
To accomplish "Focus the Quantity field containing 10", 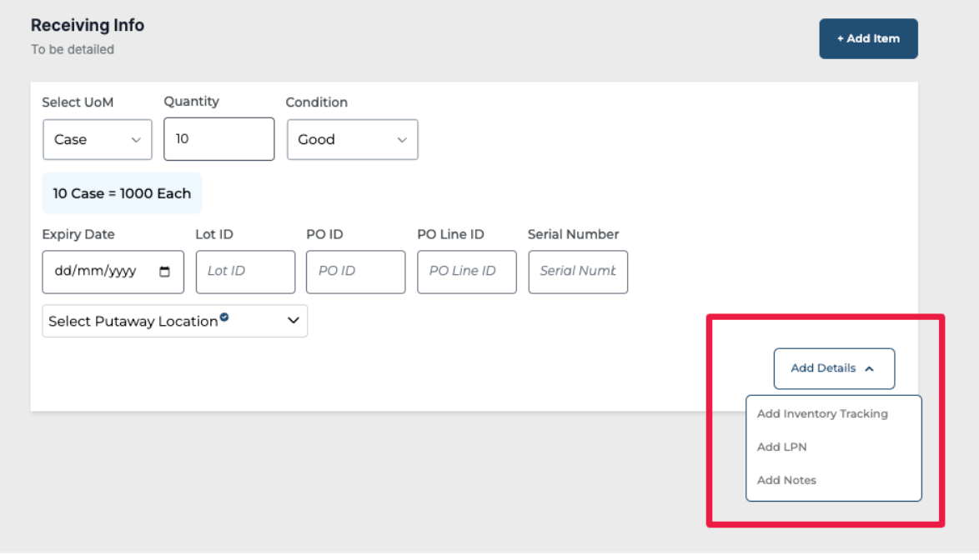I will click(x=218, y=139).
